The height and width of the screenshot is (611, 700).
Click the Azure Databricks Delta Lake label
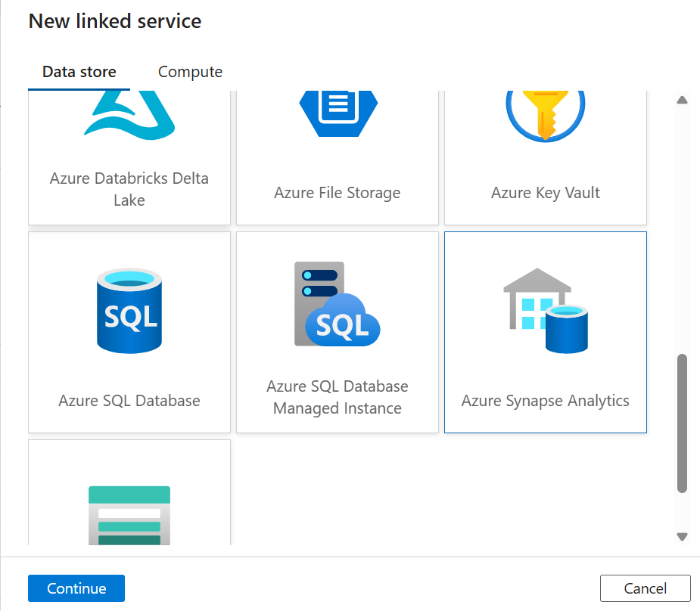point(129,189)
